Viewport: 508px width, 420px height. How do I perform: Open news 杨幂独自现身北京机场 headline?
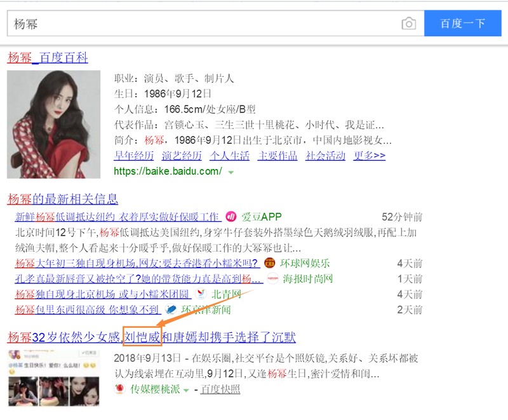pos(104,294)
